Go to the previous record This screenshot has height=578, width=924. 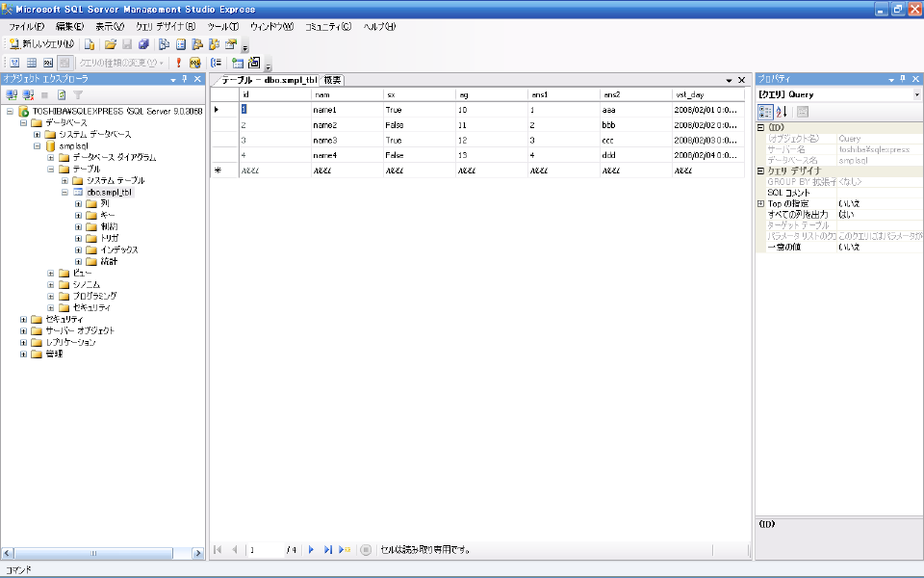pos(235,550)
